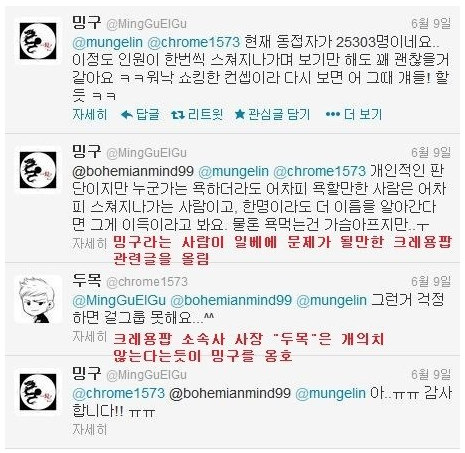Click the favorite star icon on first tweet
The image size is (465, 453).
click(x=240, y=115)
